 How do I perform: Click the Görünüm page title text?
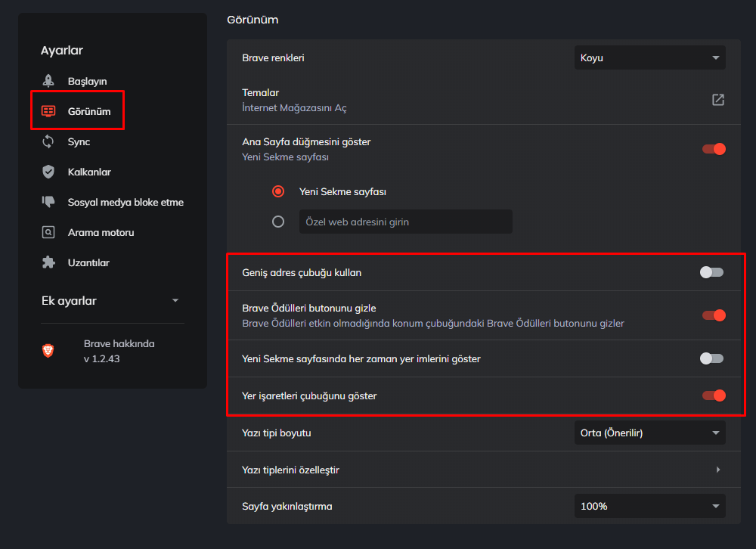[x=253, y=20]
